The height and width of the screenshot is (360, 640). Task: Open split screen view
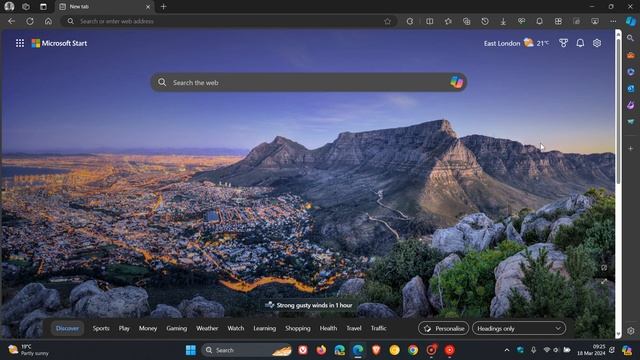[429, 21]
